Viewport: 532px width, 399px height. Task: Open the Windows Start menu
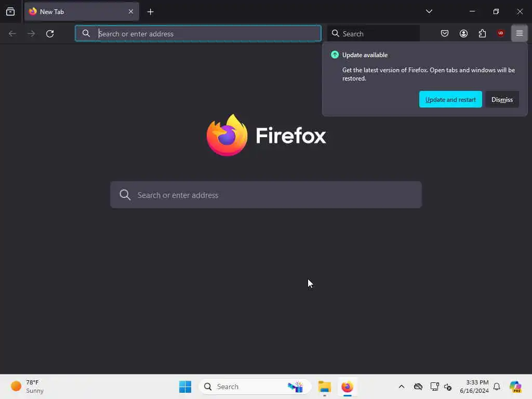click(185, 387)
